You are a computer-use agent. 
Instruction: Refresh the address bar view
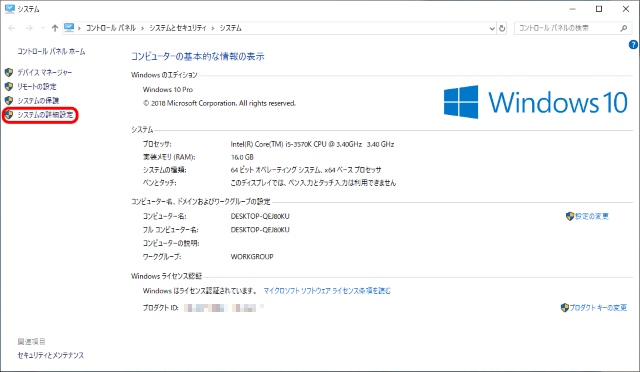502,28
